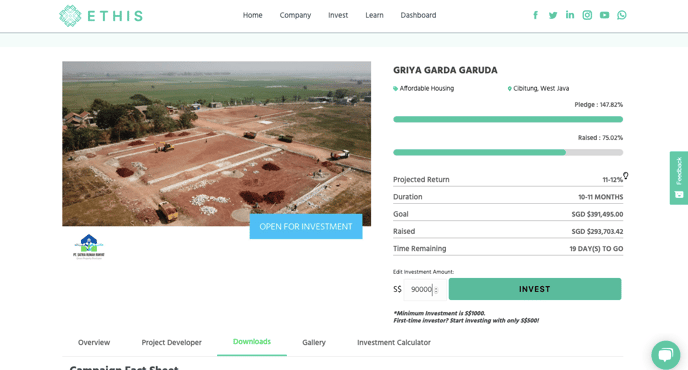
Task: Open the LinkedIn social icon
Action: coord(570,15)
